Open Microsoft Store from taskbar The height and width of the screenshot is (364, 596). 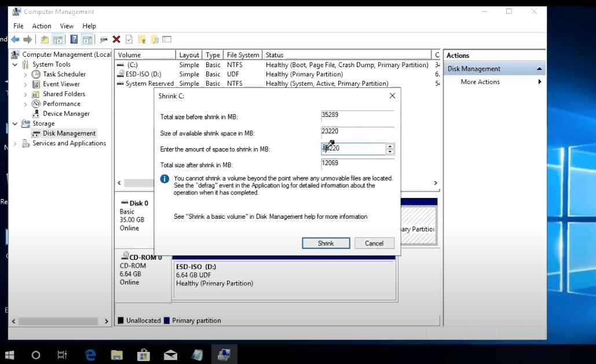(143, 355)
